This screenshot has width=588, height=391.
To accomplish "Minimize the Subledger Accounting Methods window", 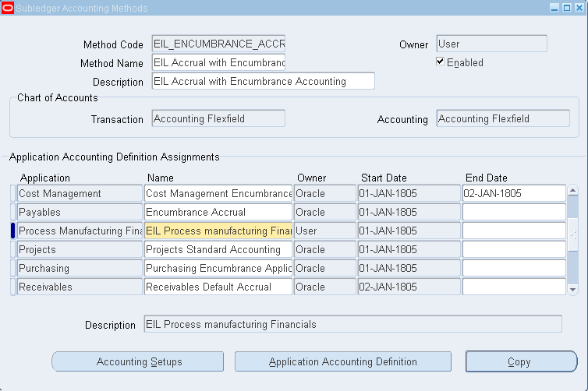I will coord(554,8).
